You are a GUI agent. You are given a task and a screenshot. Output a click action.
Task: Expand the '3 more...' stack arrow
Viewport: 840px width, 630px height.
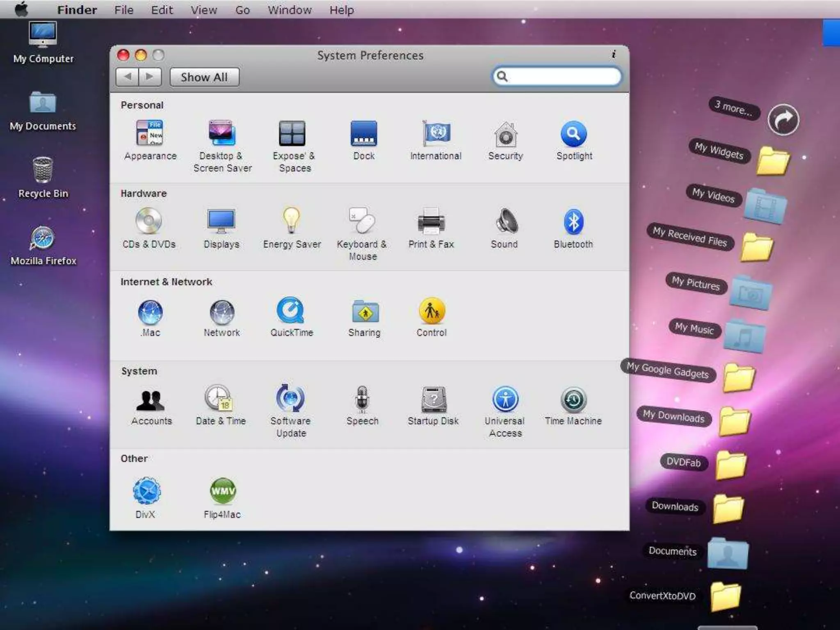coord(783,120)
